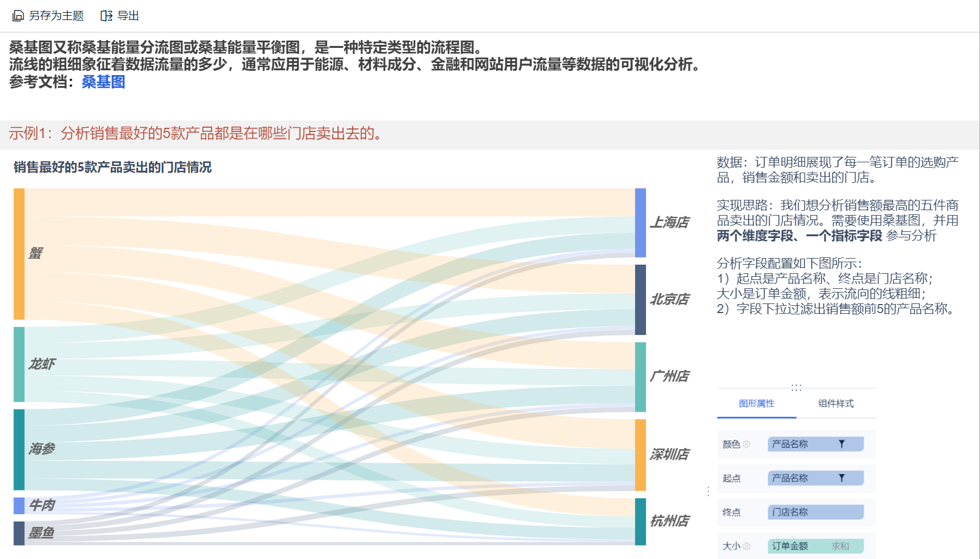The image size is (980, 559).
Task: Click the filter funnel in 颜色 row
Action: (x=841, y=444)
